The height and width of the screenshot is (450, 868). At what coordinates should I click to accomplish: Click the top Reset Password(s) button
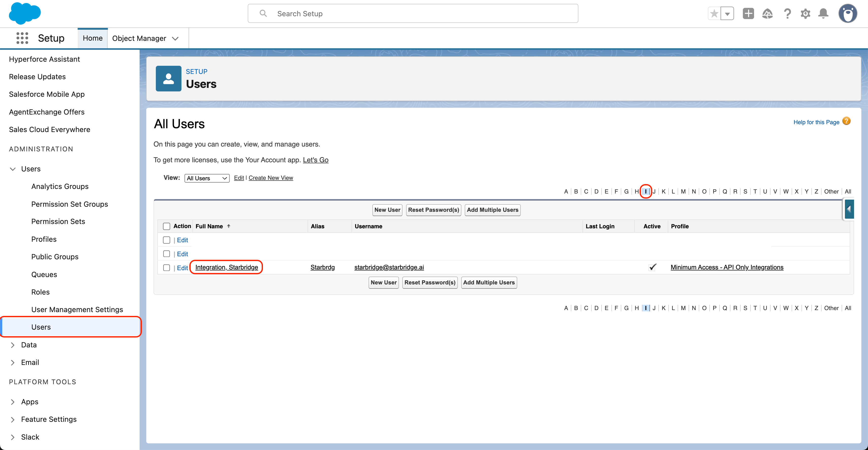433,210
